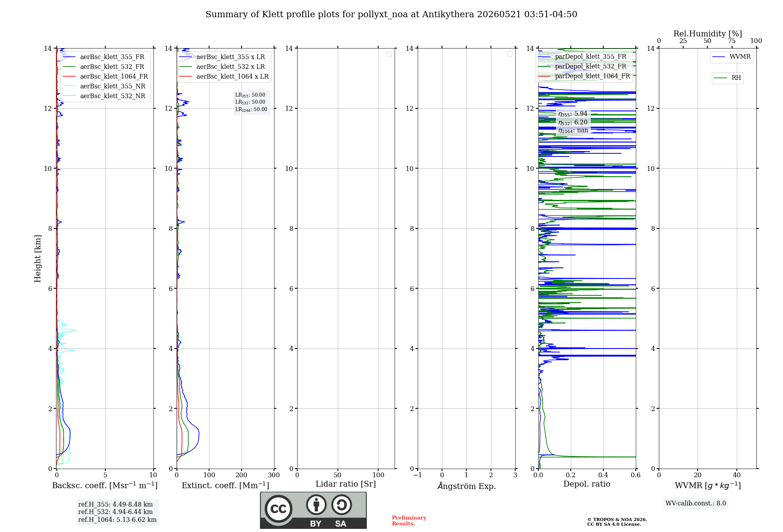783x532 pixels.
Task: Select the η355: 5.94 value
Action: (573, 114)
